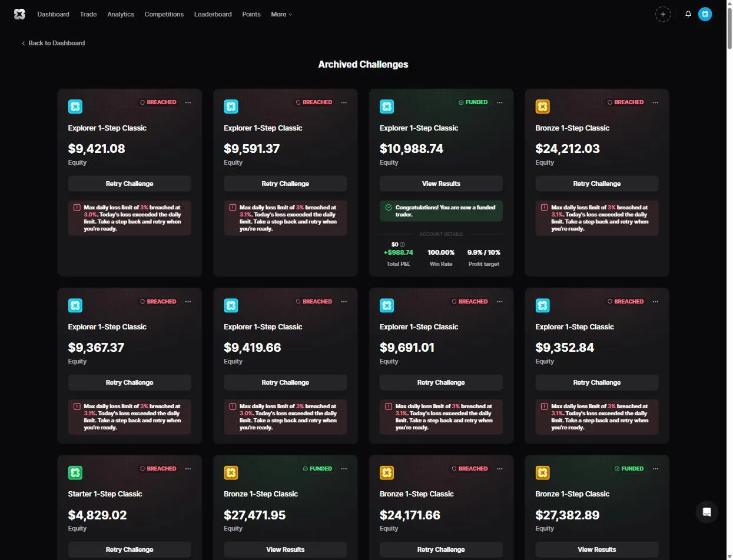Go to Dashboard in top navigation
The width and height of the screenshot is (733, 560).
[53, 14]
